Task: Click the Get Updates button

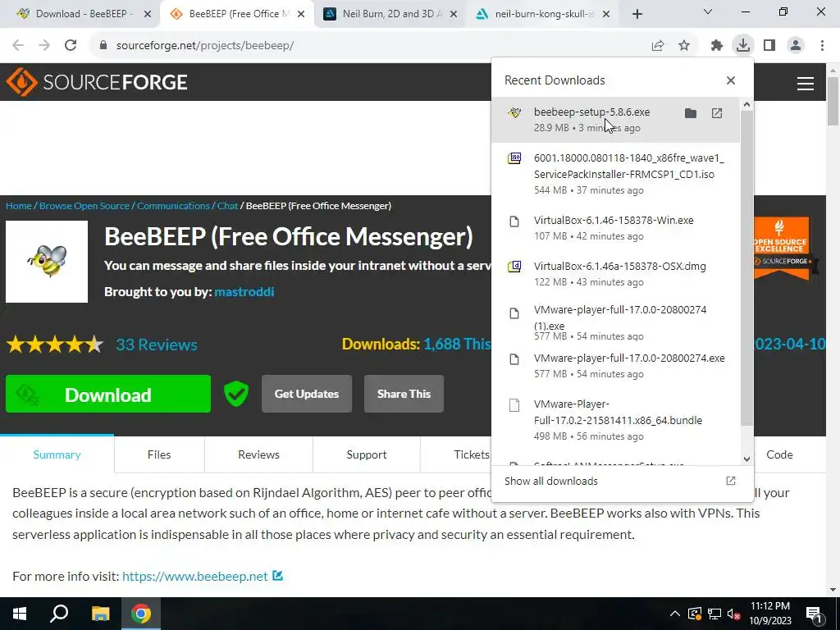Action: pyautogui.click(x=307, y=394)
